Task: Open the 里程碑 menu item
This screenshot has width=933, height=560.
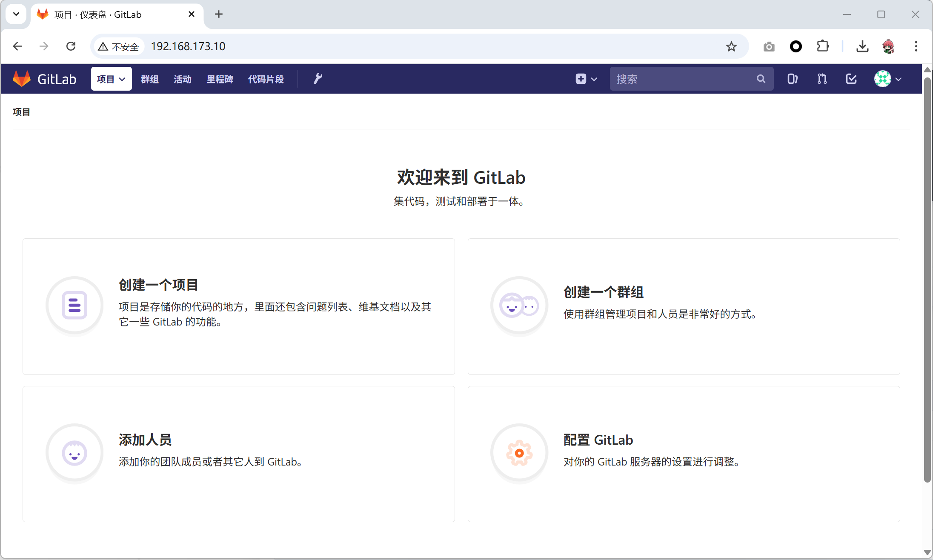Action: coord(220,79)
